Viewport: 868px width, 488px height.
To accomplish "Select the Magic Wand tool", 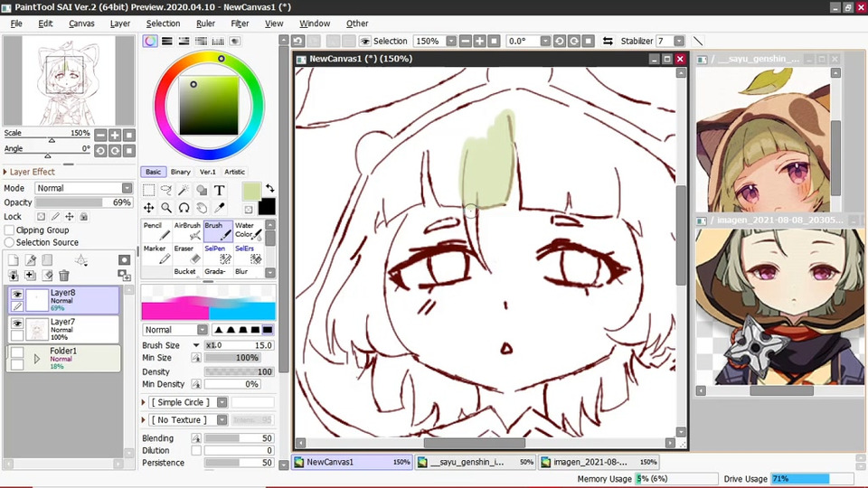I will pos(184,191).
